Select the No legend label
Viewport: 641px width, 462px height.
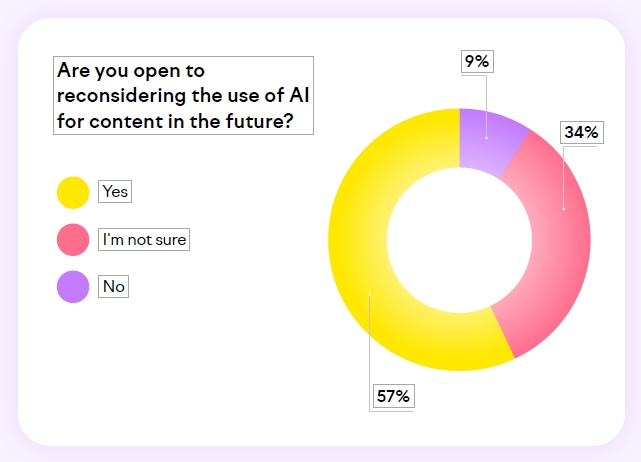pyautogui.click(x=113, y=286)
